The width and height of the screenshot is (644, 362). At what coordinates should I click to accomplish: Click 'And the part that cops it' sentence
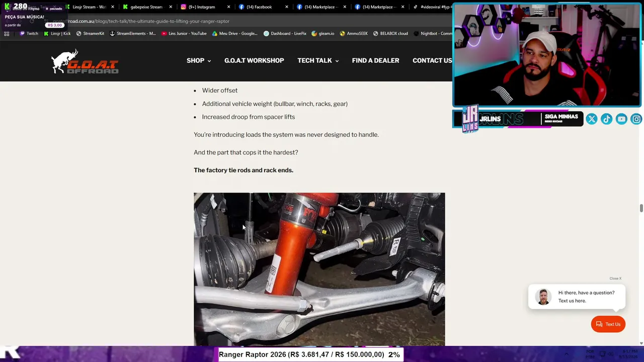(246, 152)
